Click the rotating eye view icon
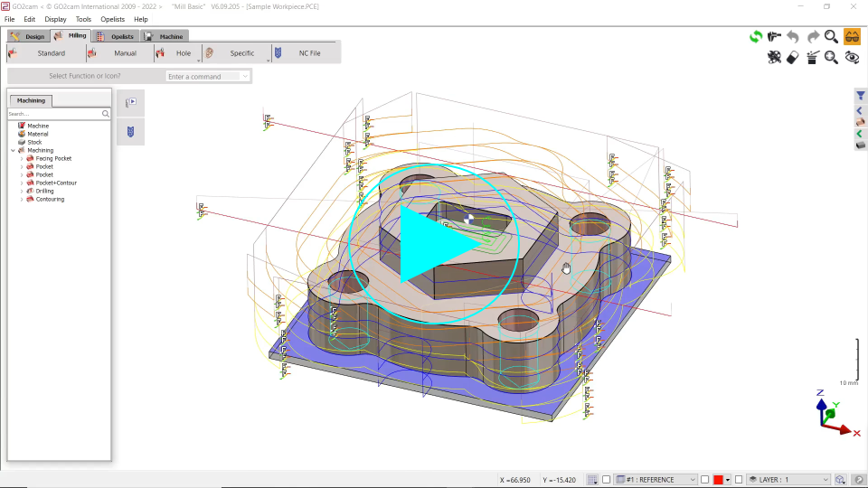The width and height of the screenshot is (868, 488). click(852, 57)
